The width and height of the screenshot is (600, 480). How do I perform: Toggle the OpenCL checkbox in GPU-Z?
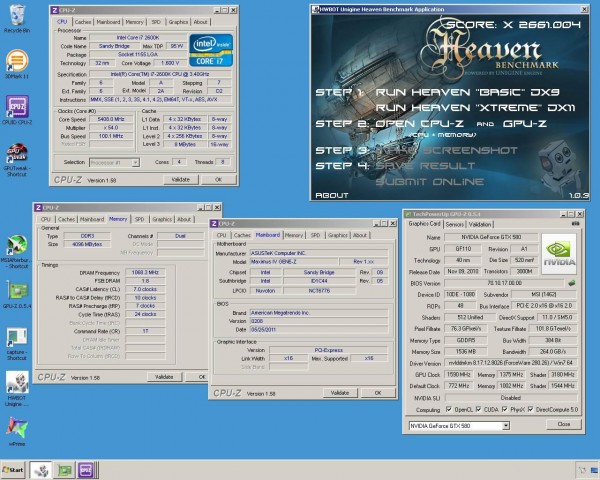coord(448,409)
